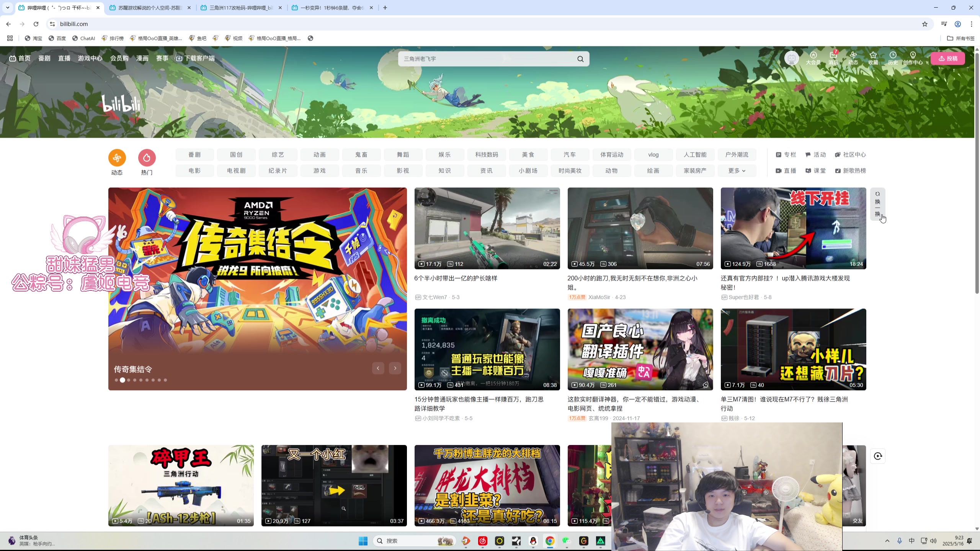Image resolution: width=980 pixels, height=551 pixels.
Task: Open the 赛事 header menu item
Action: click(x=162, y=58)
